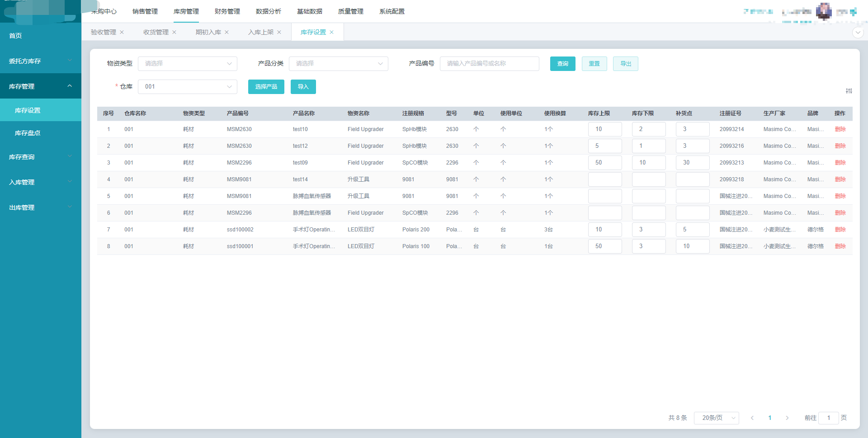
Task: Open the 财务管理 top menu
Action: pyautogui.click(x=227, y=11)
